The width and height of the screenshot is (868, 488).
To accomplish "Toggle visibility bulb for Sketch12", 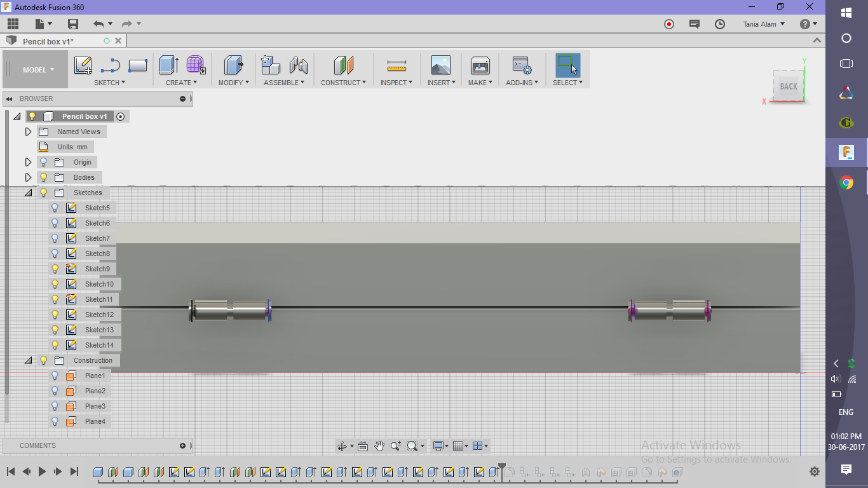I will click(55, 315).
